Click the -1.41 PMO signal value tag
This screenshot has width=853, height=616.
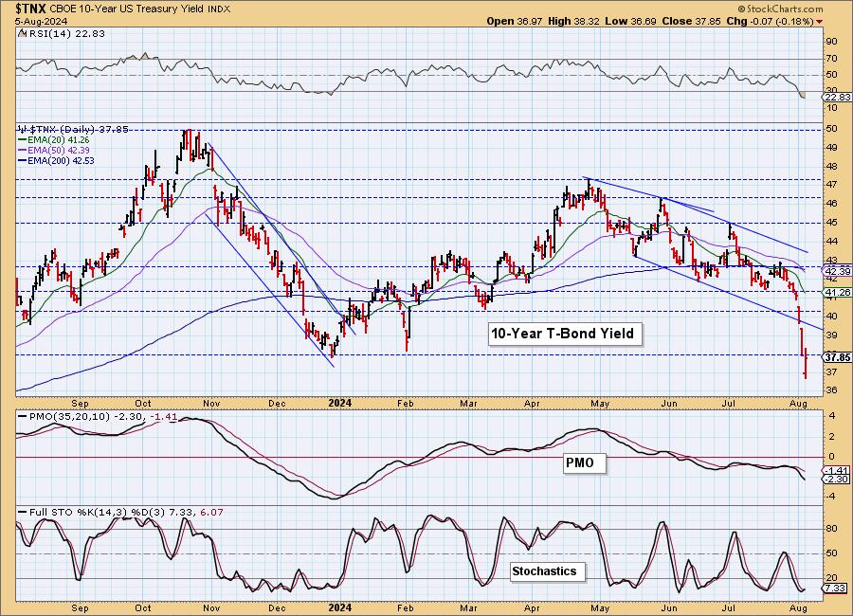837,470
